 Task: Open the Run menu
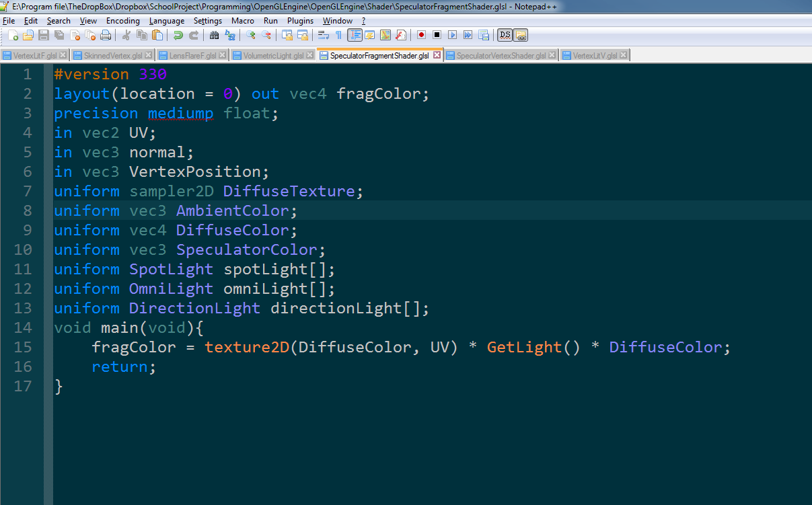coord(270,21)
